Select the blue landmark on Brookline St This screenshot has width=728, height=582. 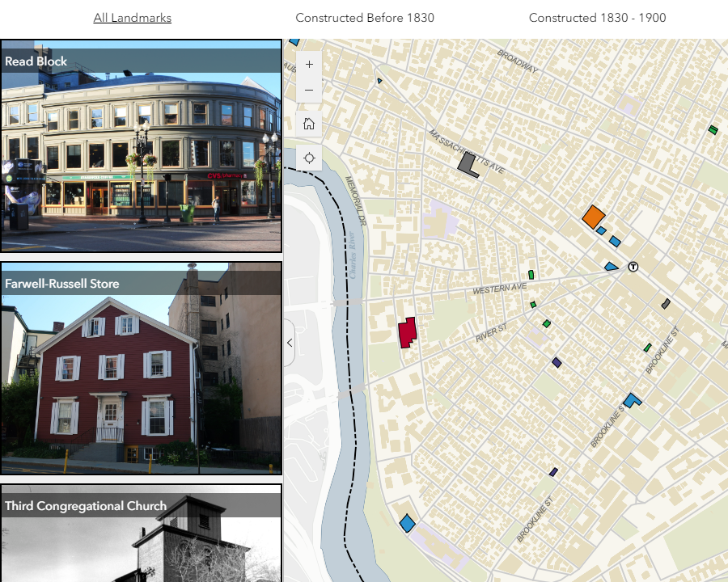pyautogui.click(x=631, y=400)
